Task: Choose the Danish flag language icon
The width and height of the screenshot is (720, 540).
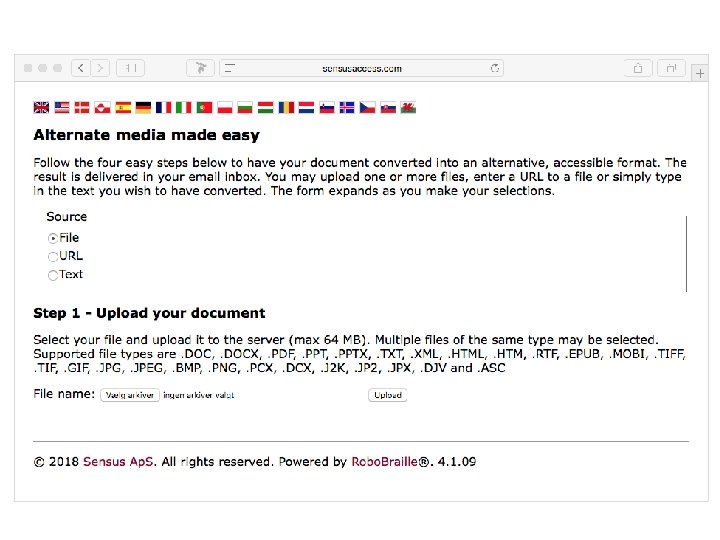Action: (82, 107)
